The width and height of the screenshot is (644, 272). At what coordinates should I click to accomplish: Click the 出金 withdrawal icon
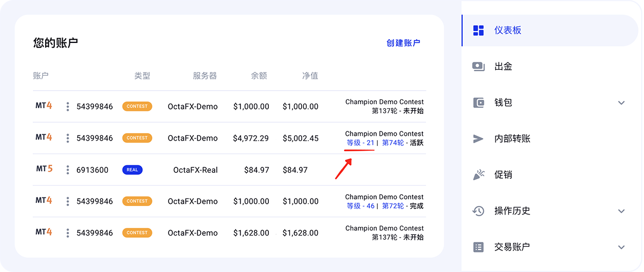pos(478,67)
